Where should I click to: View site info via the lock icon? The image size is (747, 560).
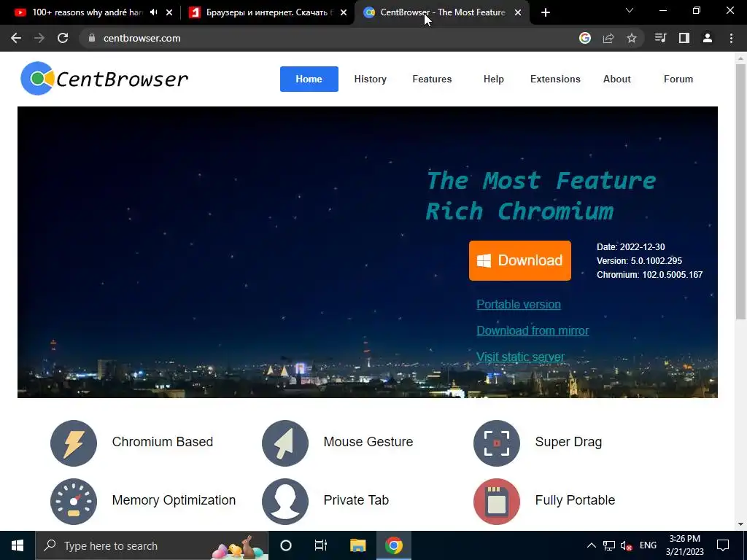pos(92,38)
